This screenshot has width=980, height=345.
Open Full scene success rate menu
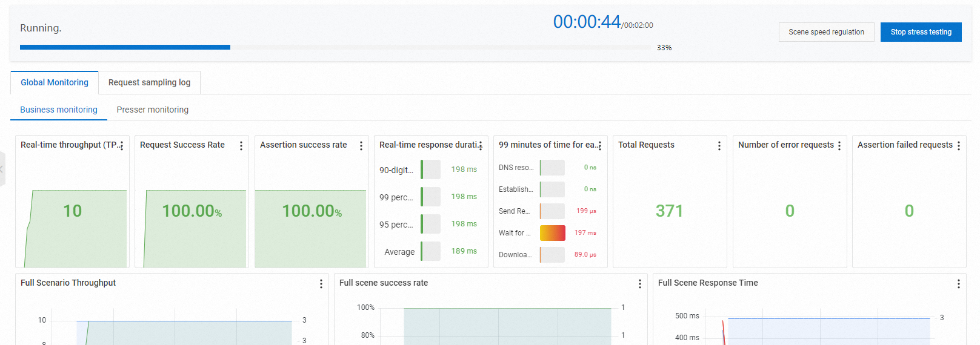[640, 284]
